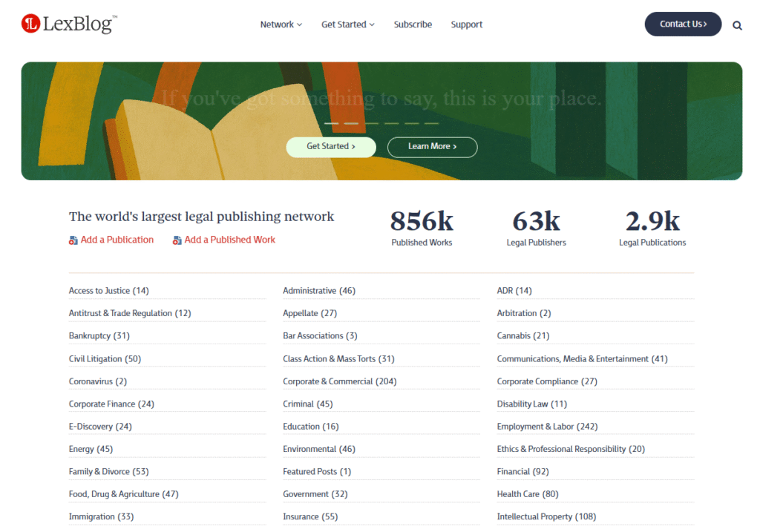Open Corporate Finance (24) category
Screen dimensions: 760x532
point(111,404)
